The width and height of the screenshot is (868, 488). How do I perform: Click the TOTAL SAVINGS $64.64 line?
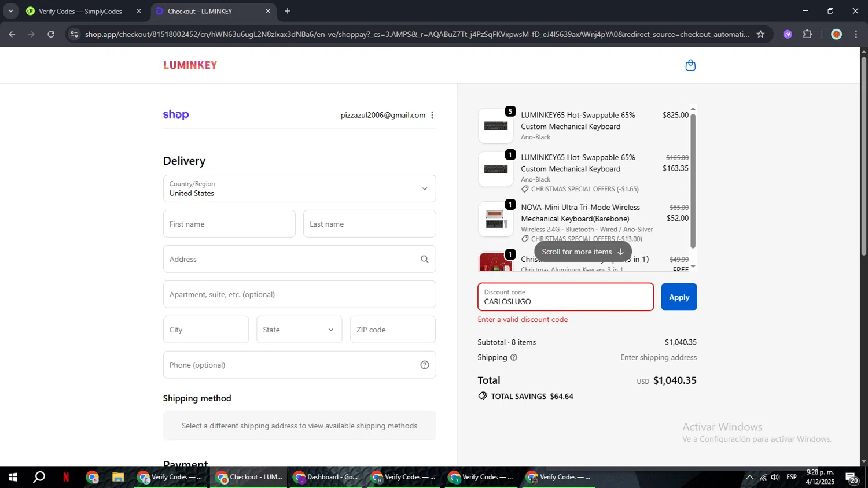[526, 396]
